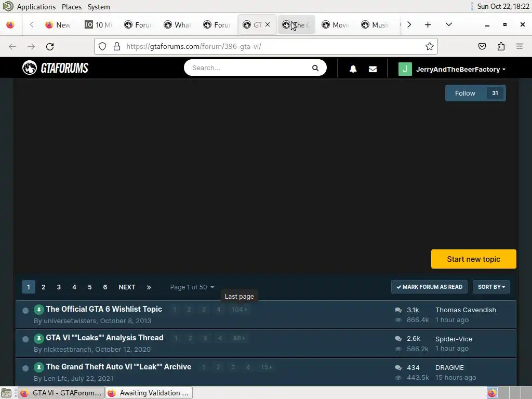Open the GTAForums home logo
The width and height of the screenshot is (532, 399).
tap(55, 68)
